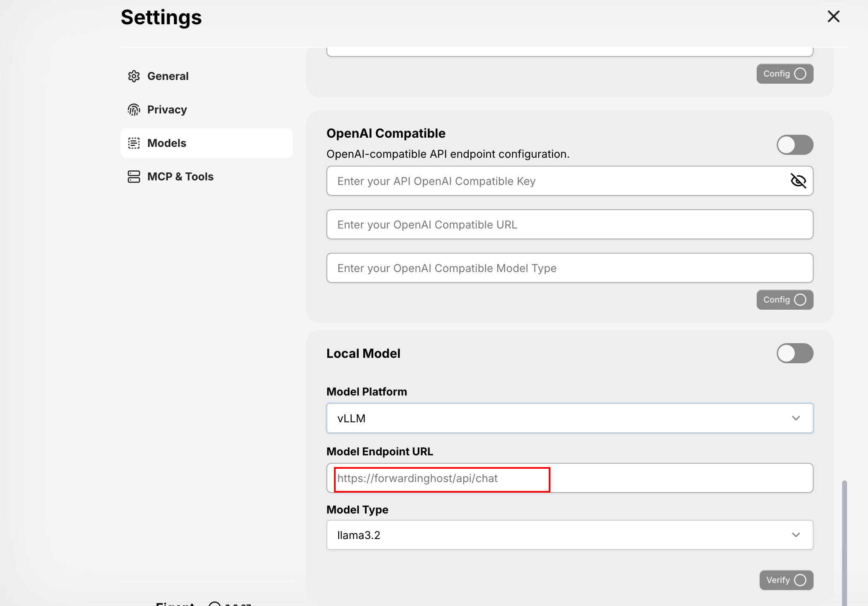Select the Models settings section
This screenshot has height=606, width=868.
pyautogui.click(x=206, y=143)
